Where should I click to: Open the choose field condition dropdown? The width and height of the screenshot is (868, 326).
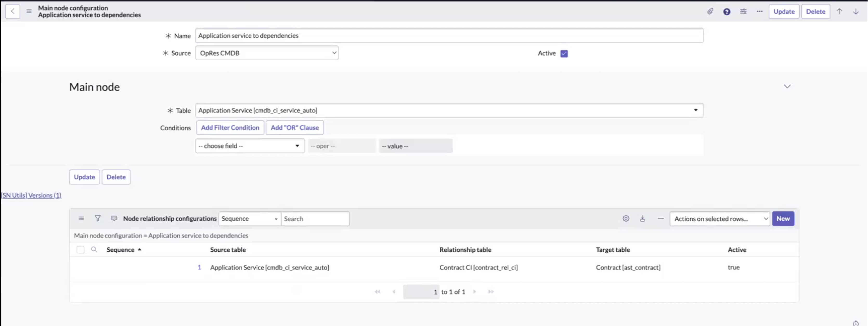(250, 146)
